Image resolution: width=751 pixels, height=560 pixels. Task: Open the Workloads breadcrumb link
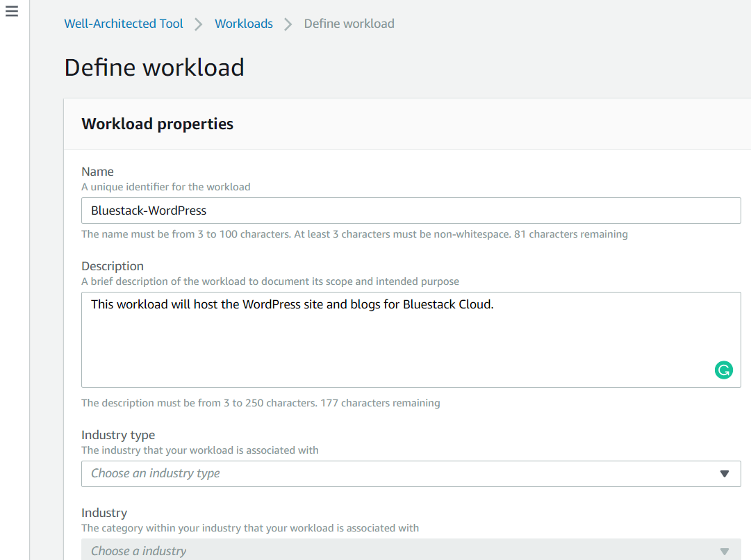tap(244, 24)
